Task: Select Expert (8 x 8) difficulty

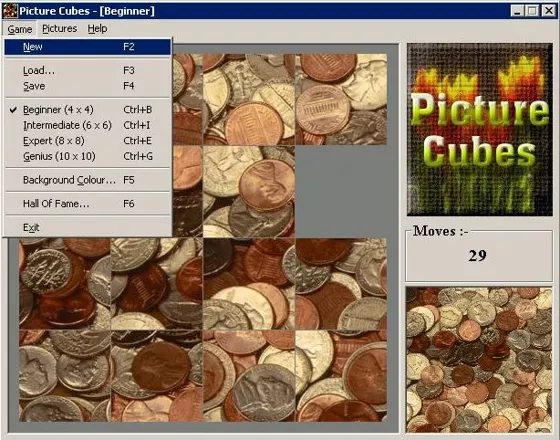Action: [88, 141]
